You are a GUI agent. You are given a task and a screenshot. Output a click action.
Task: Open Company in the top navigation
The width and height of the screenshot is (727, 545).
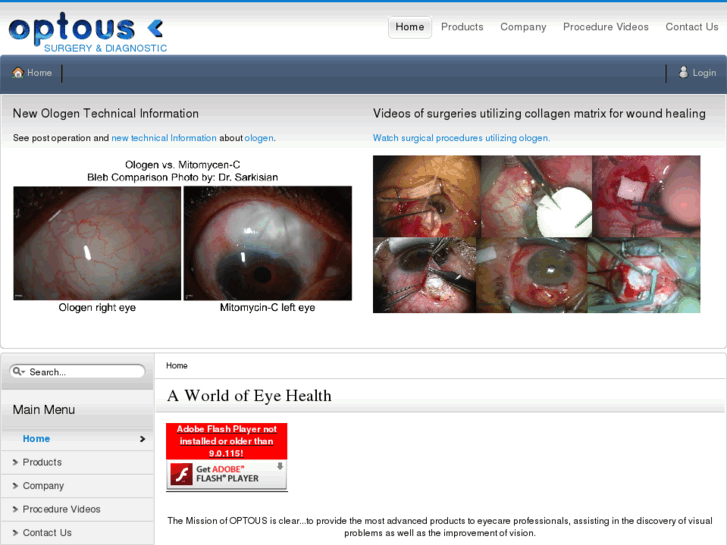tap(523, 27)
